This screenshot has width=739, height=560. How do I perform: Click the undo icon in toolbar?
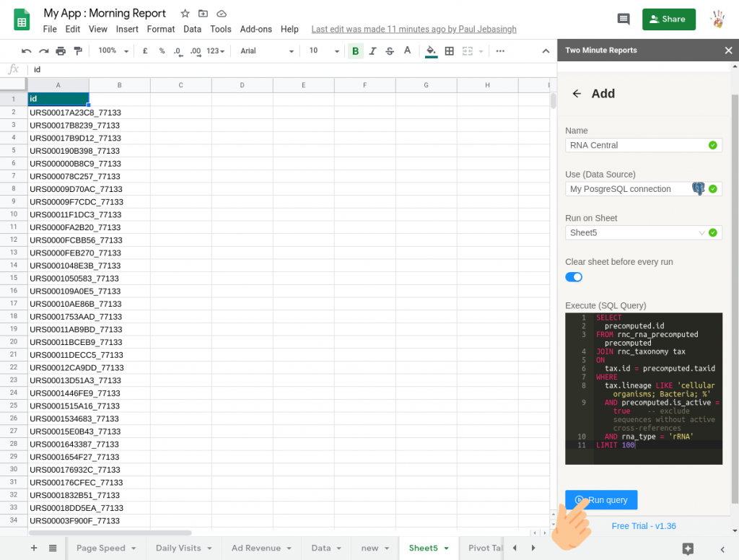27,51
